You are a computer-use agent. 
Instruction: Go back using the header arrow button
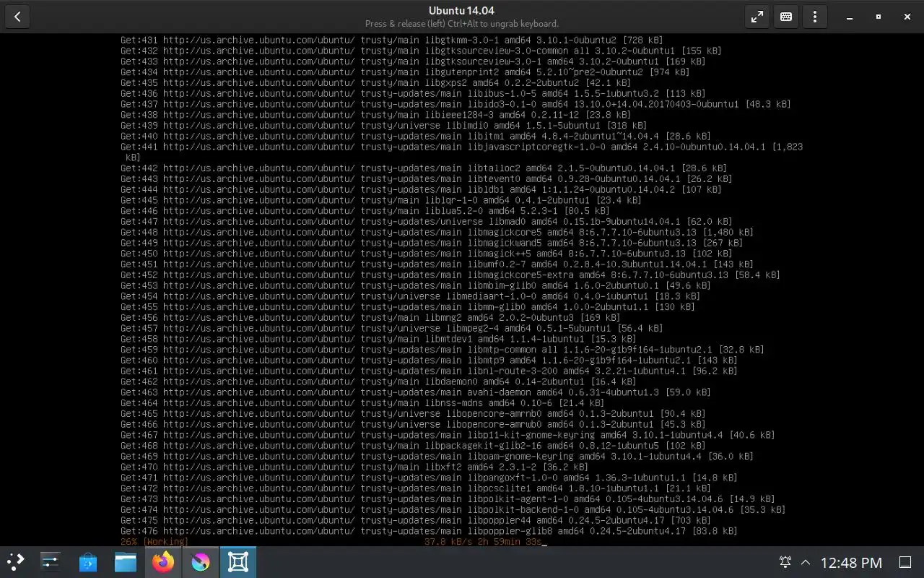point(17,17)
